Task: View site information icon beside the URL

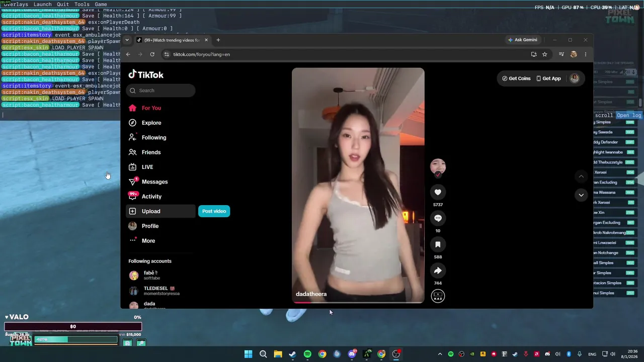Action: pos(166,54)
